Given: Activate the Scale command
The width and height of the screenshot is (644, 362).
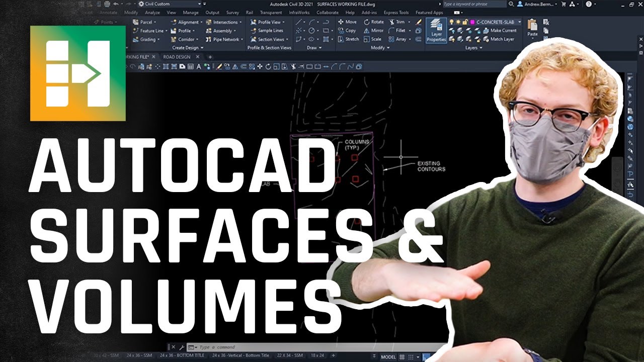Looking at the screenshot, I should click(x=373, y=39).
